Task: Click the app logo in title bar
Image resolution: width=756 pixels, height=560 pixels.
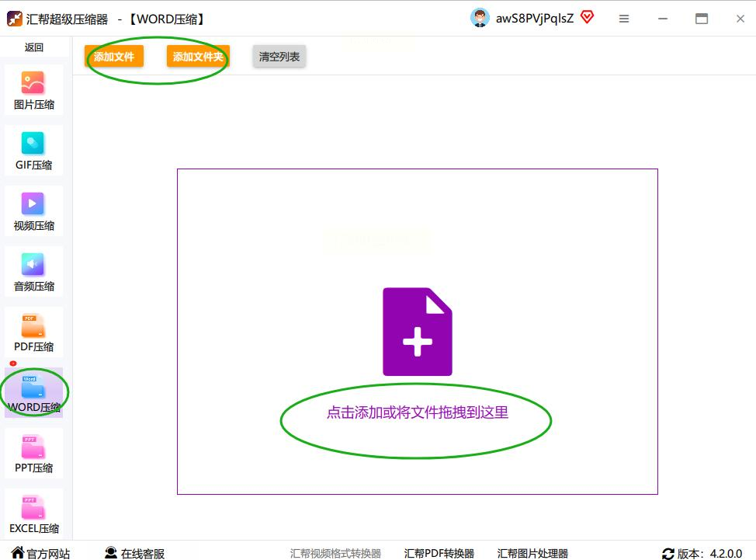Action: (x=15, y=19)
